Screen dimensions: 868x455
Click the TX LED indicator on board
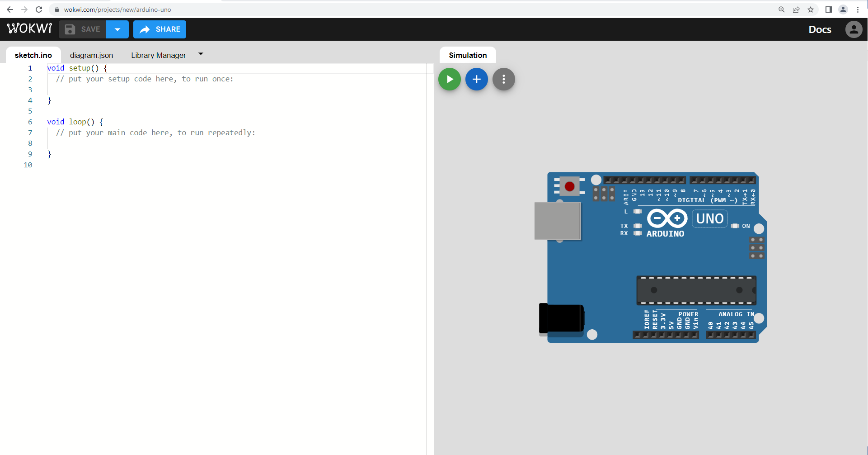[638, 226]
